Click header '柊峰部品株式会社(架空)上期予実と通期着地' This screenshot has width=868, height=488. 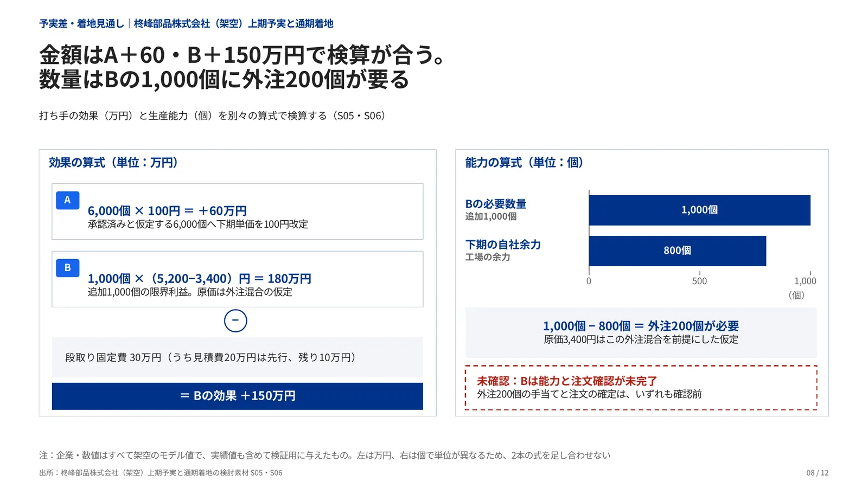point(234,23)
